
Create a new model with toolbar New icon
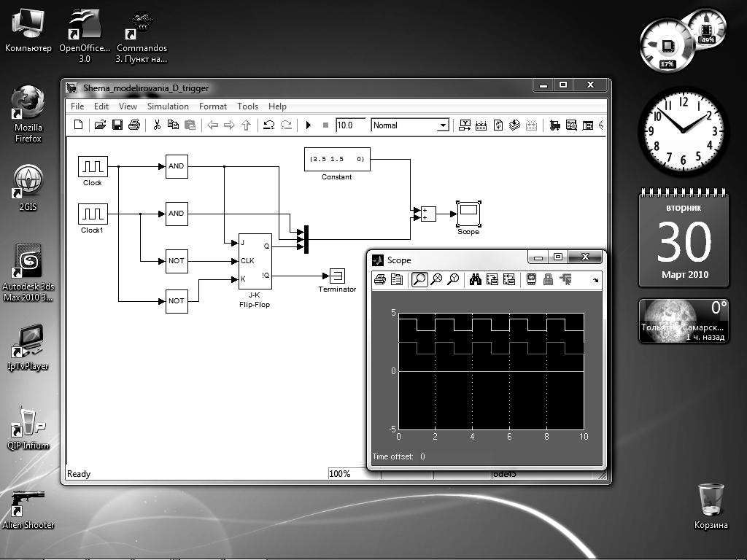(x=79, y=125)
